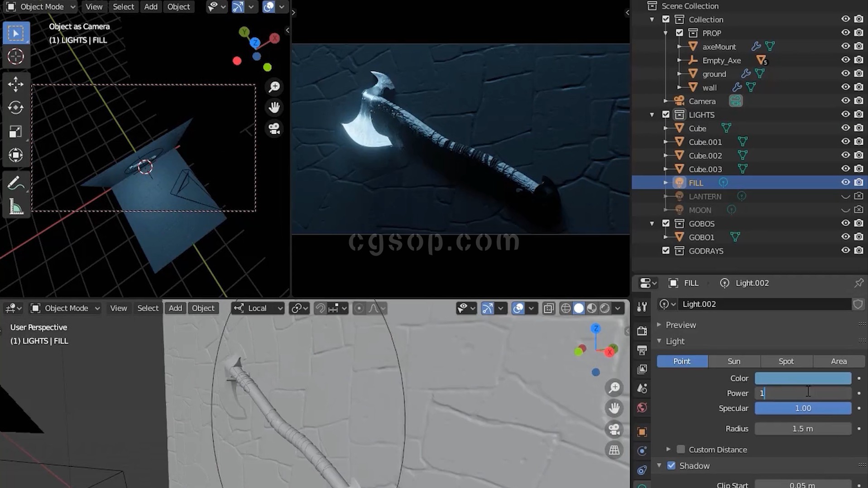Expand the Custom Distance section
This screenshot has width=868, height=488.
(668, 449)
